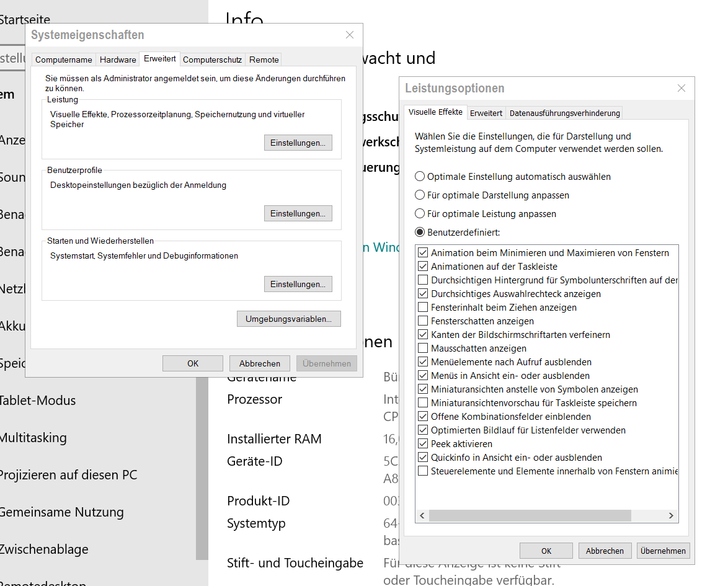Open Projizieren auf diesen PC settings
The height and width of the screenshot is (586, 728).
tap(68, 474)
